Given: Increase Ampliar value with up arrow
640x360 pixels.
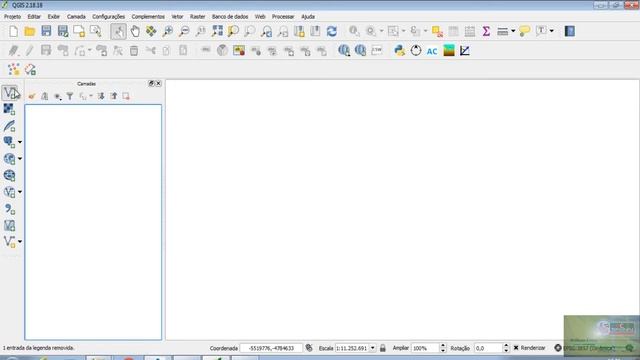Looking at the screenshot, I should point(443,346).
